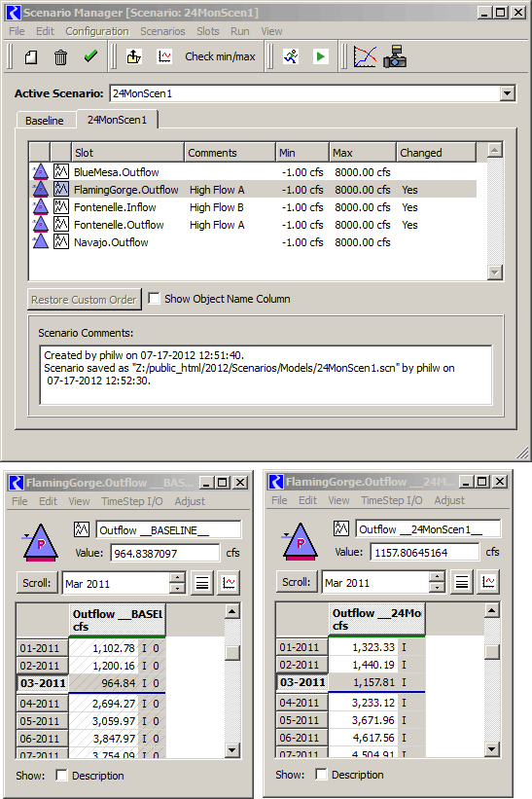This screenshot has width=532, height=799.
Task: Click the list rows icon in 24MonScen1 window
Action: pos(462,582)
